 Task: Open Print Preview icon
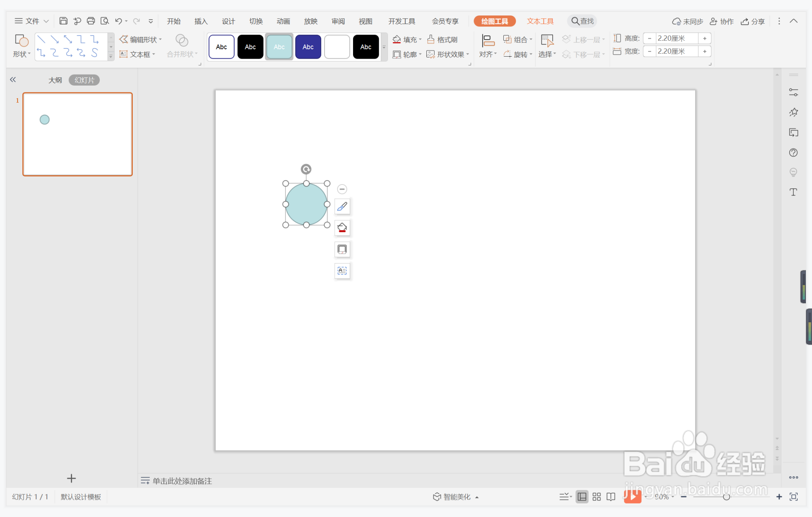(105, 21)
